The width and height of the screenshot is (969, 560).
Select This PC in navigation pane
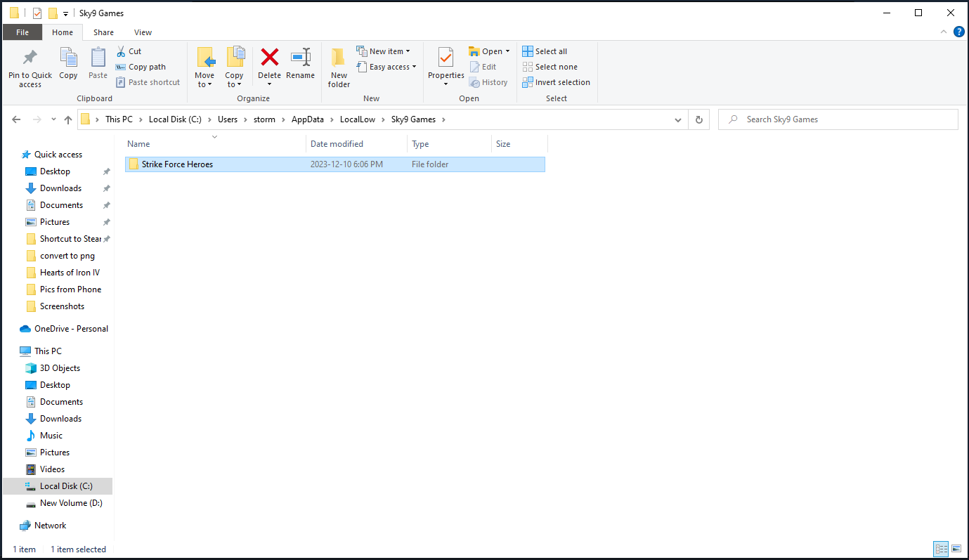click(x=48, y=351)
